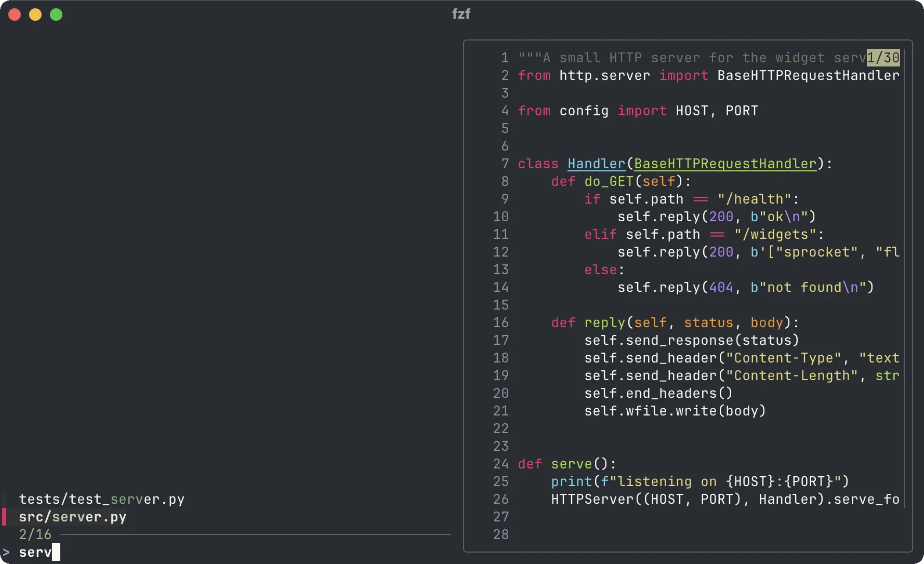
Task: Click the self.reply(404, b"not found\n") line
Action: pyautogui.click(x=746, y=287)
